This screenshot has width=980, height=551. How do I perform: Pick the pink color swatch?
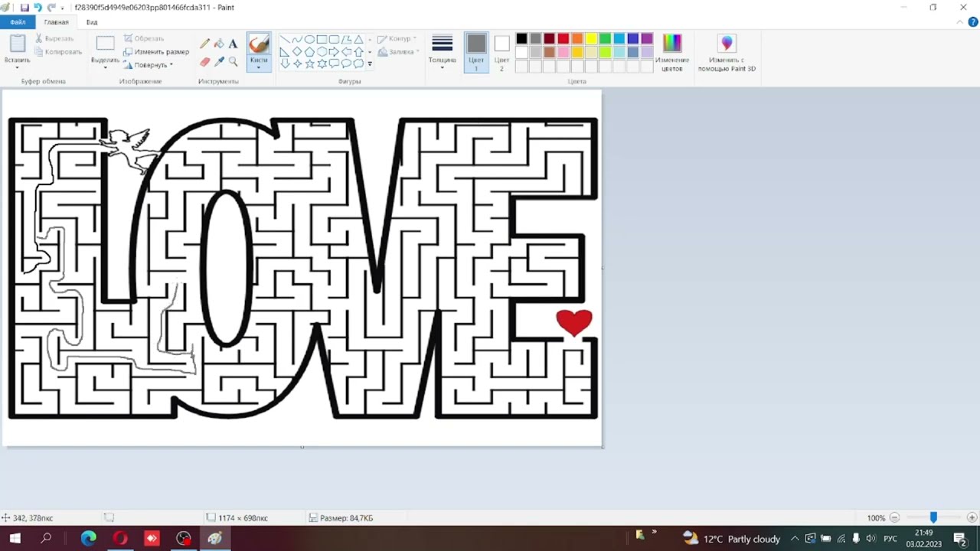[x=563, y=52]
